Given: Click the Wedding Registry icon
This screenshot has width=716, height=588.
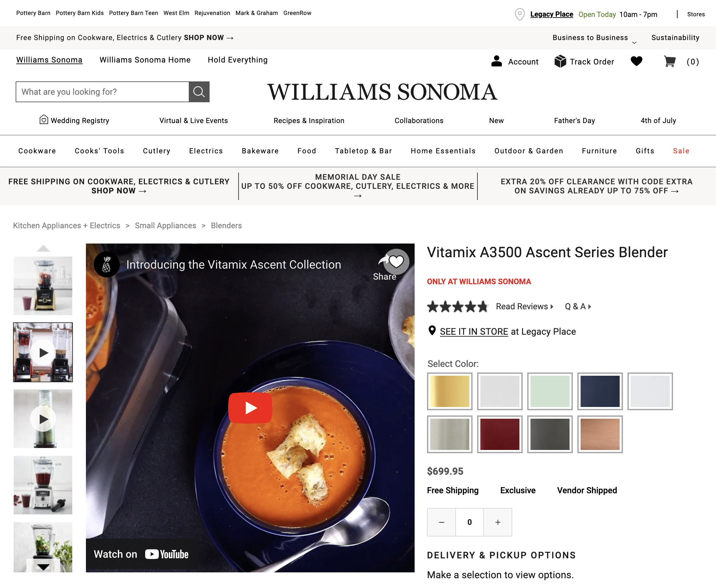Looking at the screenshot, I should (x=44, y=119).
